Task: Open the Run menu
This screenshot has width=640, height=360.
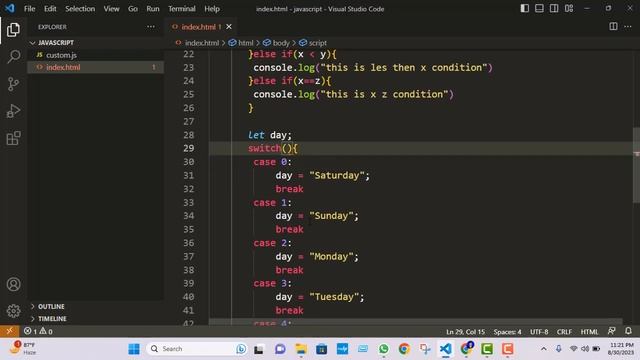Action: point(153,9)
